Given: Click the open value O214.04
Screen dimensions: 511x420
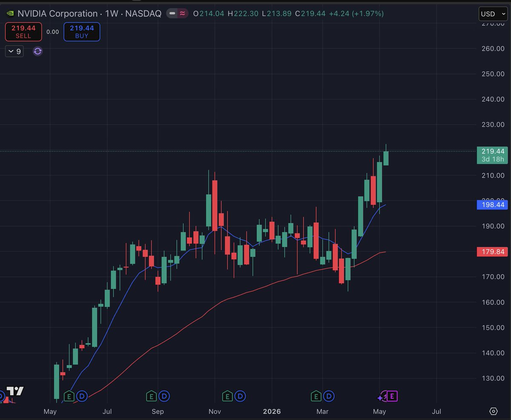Looking at the screenshot, I should 209,14.
